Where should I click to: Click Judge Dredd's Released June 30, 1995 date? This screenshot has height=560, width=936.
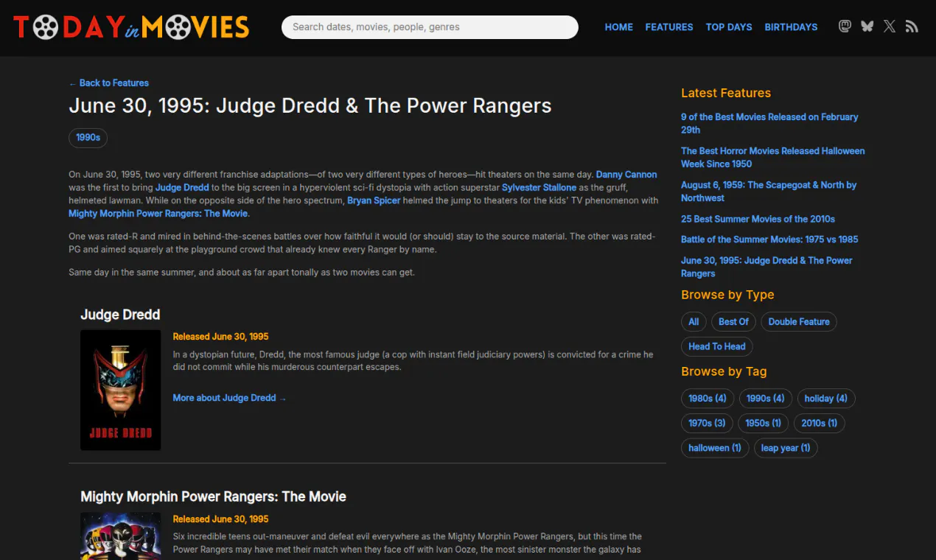click(220, 337)
